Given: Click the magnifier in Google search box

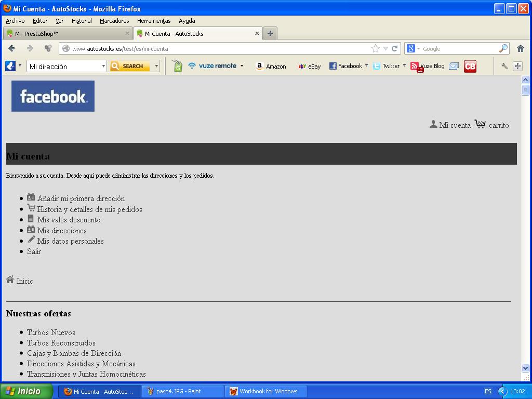Looking at the screenshot, I should coord(503,48).
